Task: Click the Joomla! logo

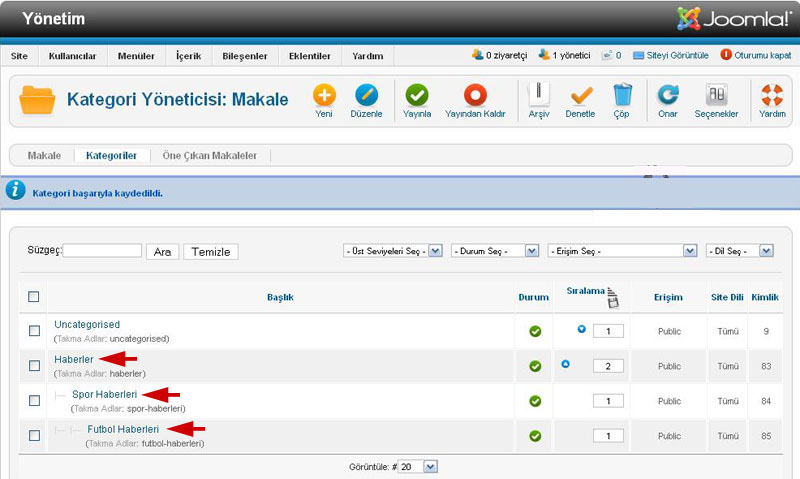Action: pos(734,19)
